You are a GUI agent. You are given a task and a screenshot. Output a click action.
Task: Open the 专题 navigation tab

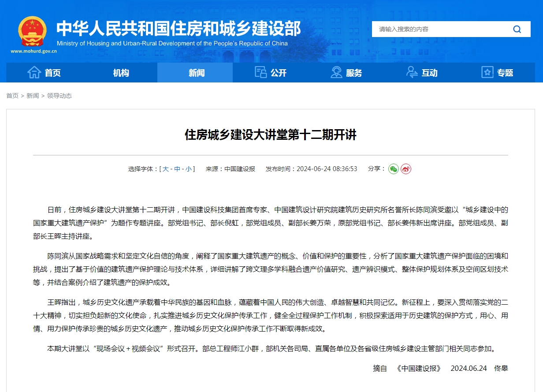pyautogui.click(x=498, y=73)
